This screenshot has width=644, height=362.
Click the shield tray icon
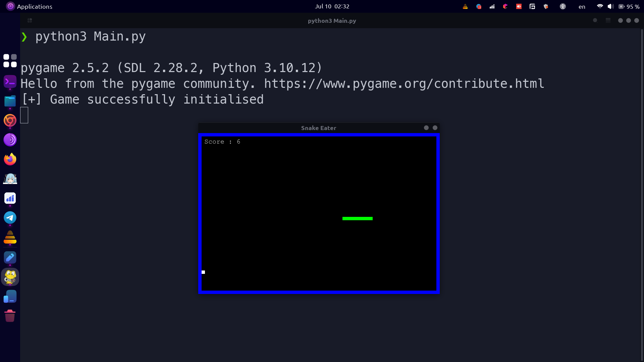click(546, 6)
